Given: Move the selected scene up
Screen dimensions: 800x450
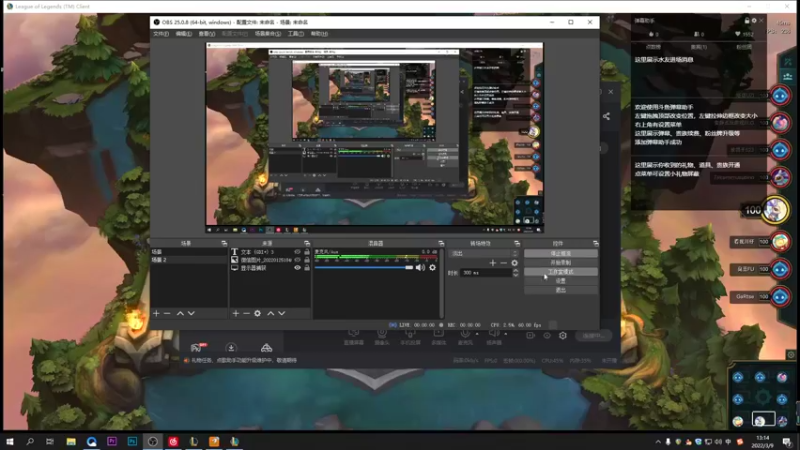Looking at the screenshot, I should pos(180,313).
